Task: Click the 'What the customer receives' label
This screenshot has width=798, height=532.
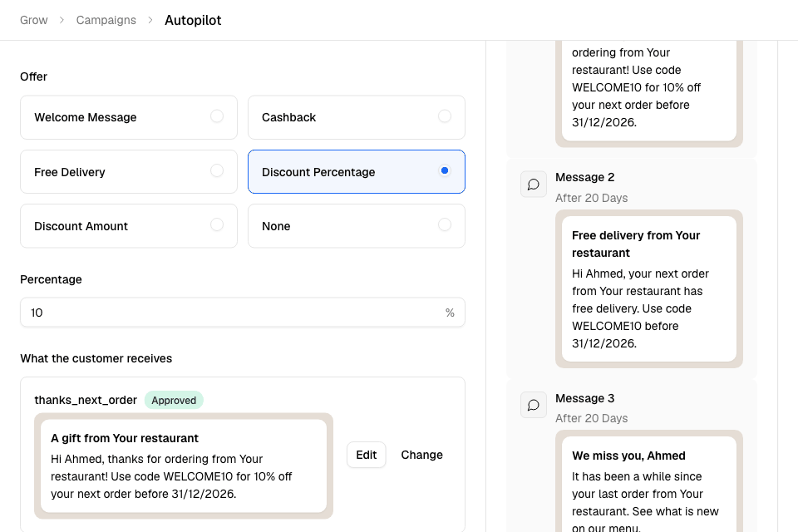Action: (96, 358)
